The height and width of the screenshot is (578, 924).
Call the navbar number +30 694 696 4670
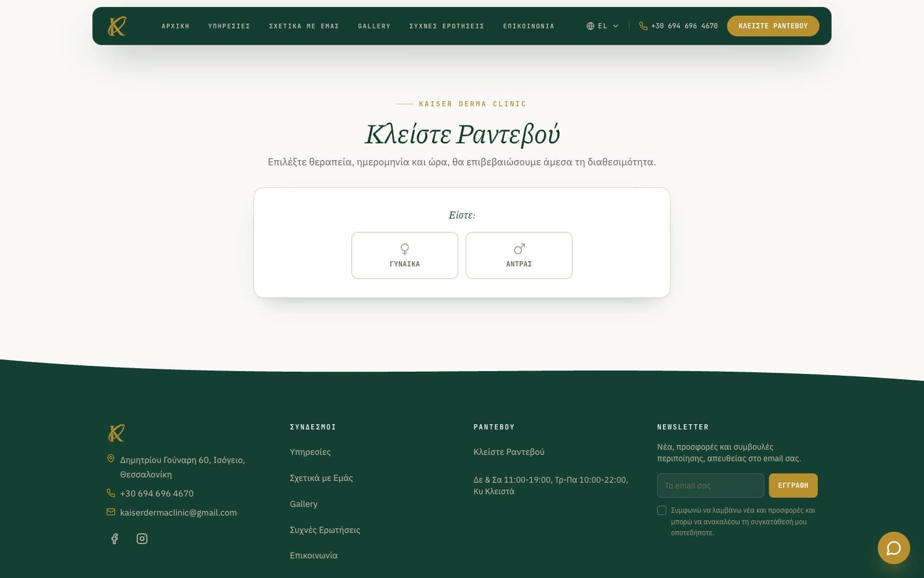684,26
